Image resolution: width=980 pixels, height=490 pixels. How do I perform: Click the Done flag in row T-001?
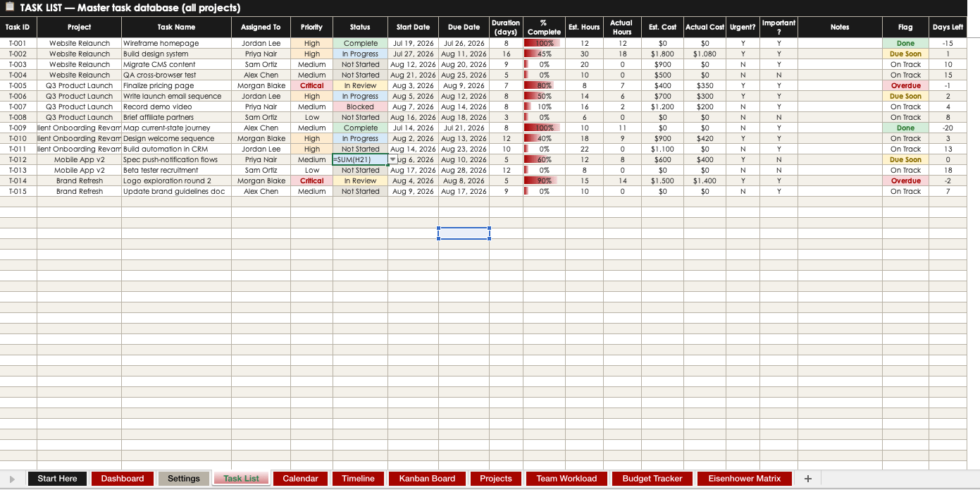(905, 44)
